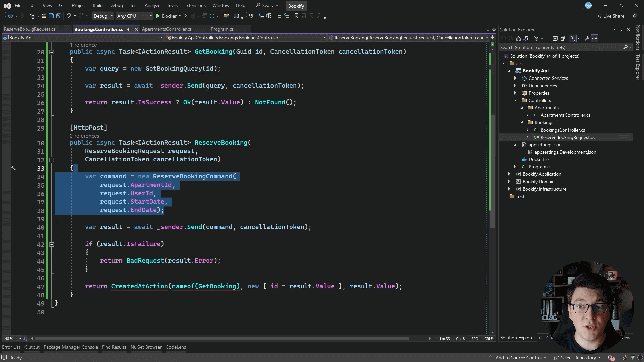Open Properties wrench icon in Solution Explorer
Image resolution: width=644 pixels, height=362 pixels.
click(587, 38)
